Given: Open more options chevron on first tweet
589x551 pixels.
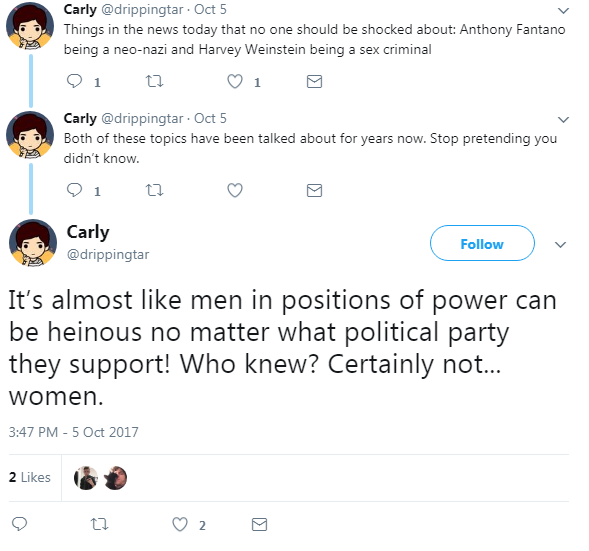Looking at the screenshot, I should point(563,11).
